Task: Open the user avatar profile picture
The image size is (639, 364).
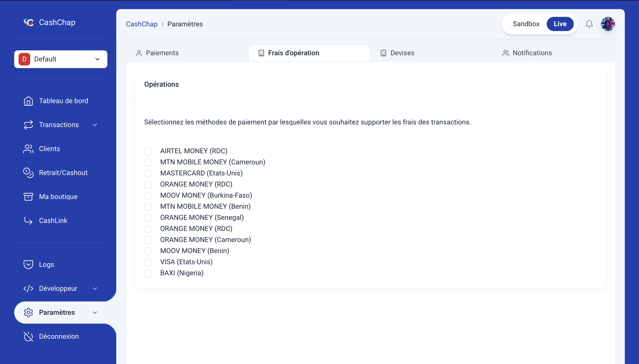Action: pyautogui.click(x=608, y=24)
